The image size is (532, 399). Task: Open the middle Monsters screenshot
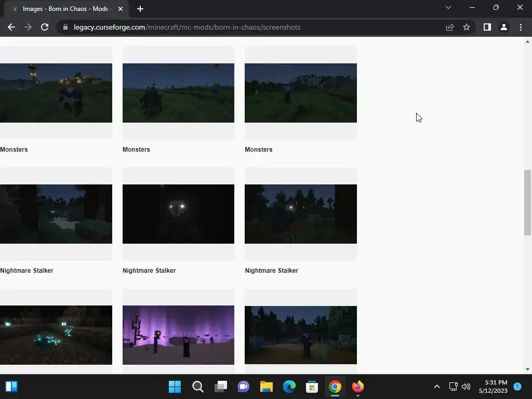coord(179,93)
